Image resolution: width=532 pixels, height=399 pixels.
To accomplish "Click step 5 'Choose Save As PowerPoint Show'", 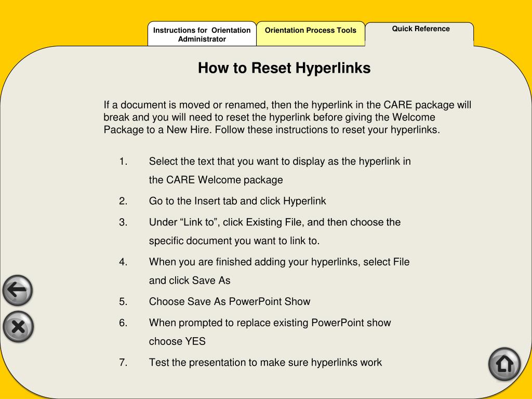I will tap(230, 302).
